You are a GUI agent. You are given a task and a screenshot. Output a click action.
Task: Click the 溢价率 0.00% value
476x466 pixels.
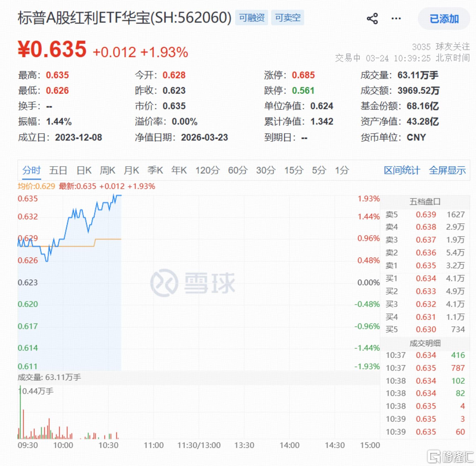185,121
